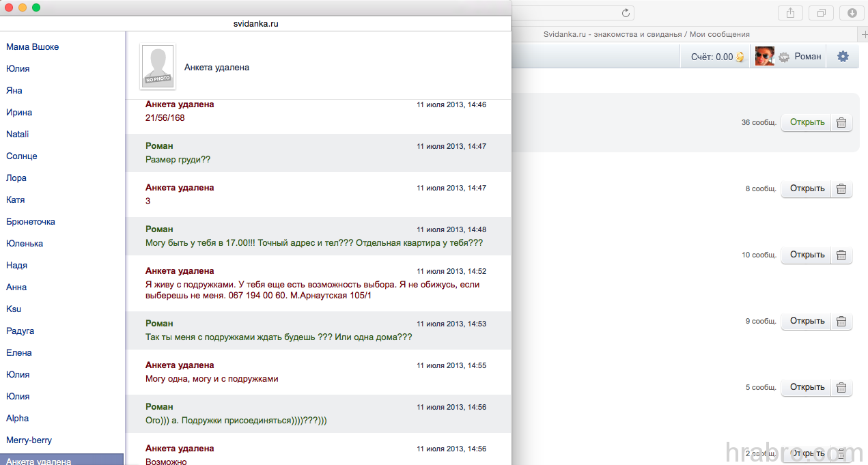Click the VIP badge before Роман

(784, 57)
